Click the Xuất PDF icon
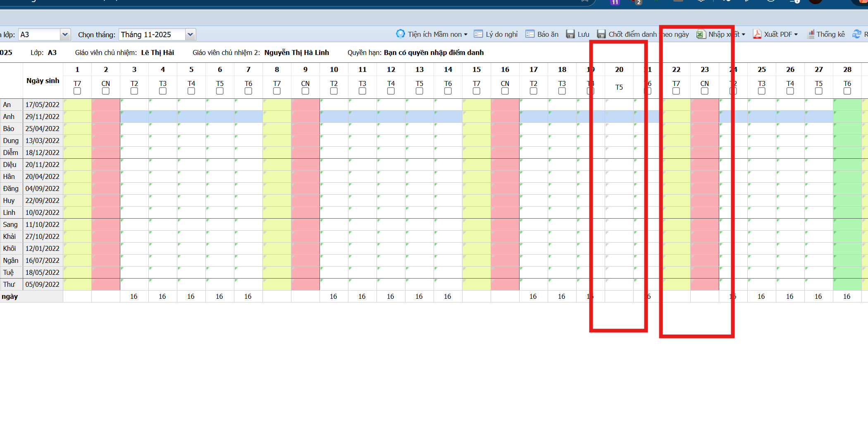 [x=757, y=34]
